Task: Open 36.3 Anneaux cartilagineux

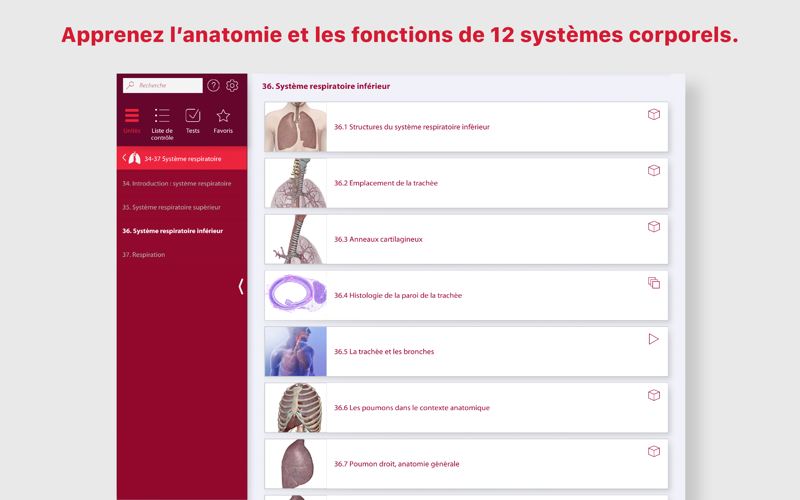Action: point(466,239)
